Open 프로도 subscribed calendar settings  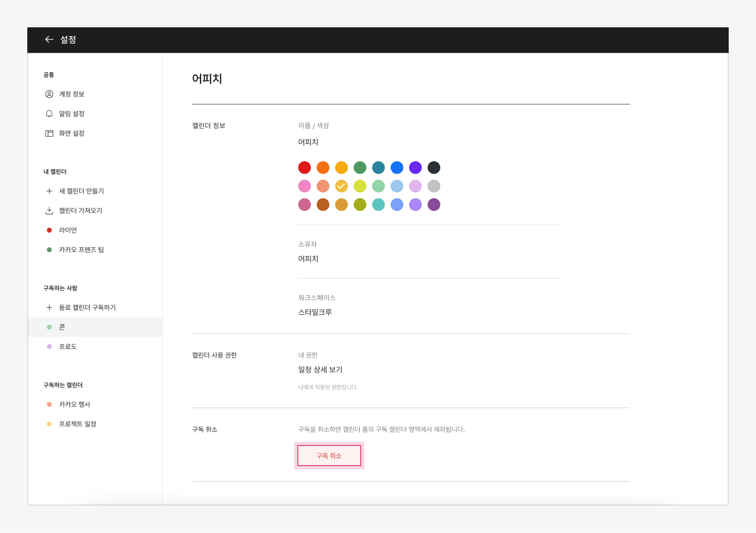click(68, 347)
